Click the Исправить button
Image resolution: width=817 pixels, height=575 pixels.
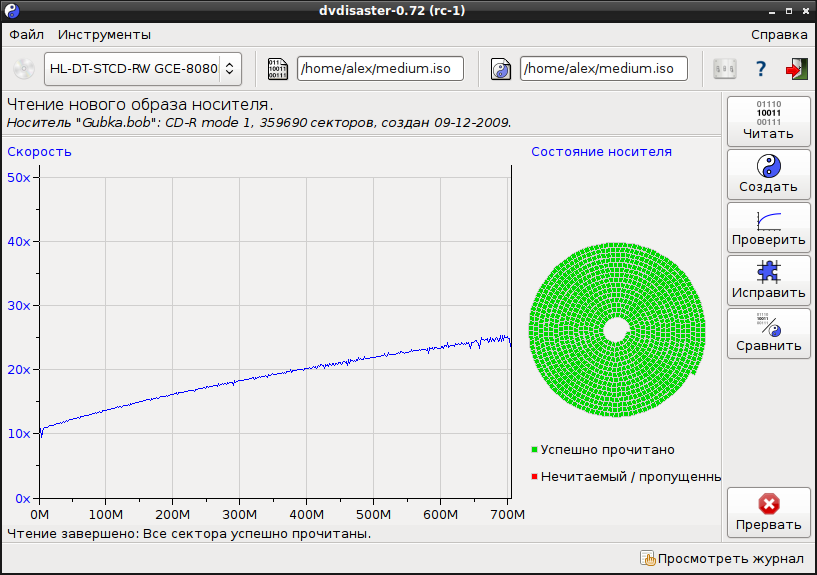769,280
